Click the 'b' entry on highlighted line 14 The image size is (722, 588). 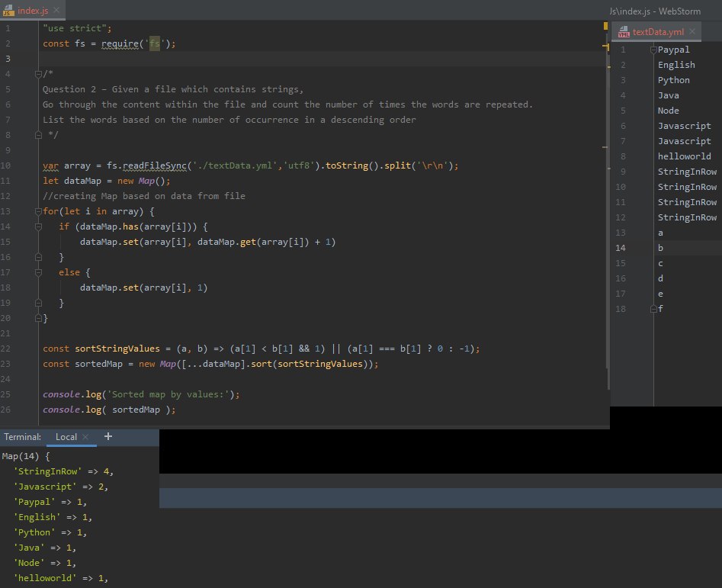click(660, 248)
